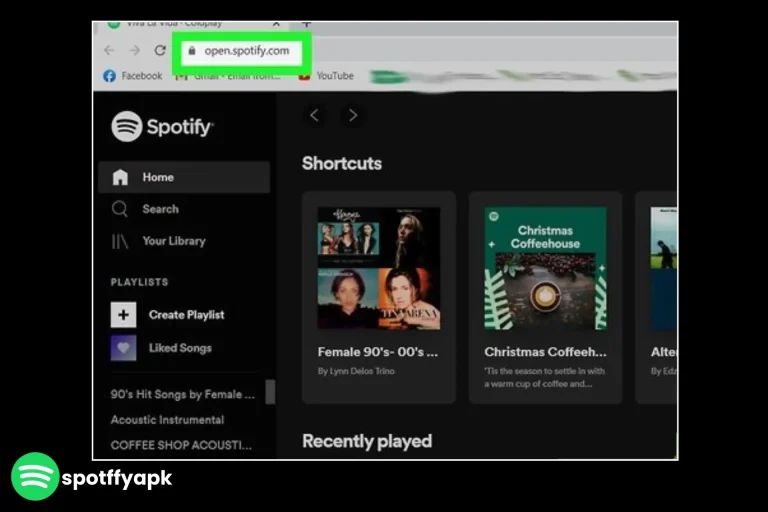Reload the page with the refresh icon
This screenshot has width=768, height=512.
coord(160,50)
